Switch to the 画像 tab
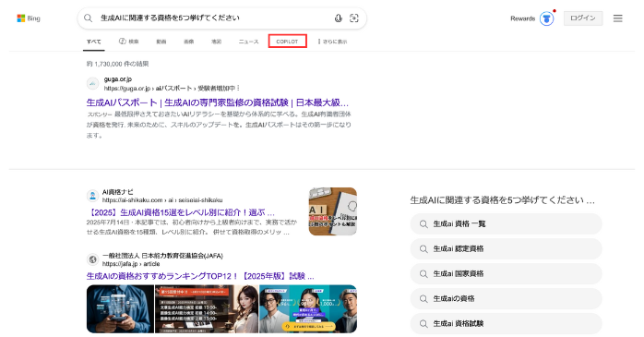The height and width of the screenshot is (337, 644). [x=188, y=42]
